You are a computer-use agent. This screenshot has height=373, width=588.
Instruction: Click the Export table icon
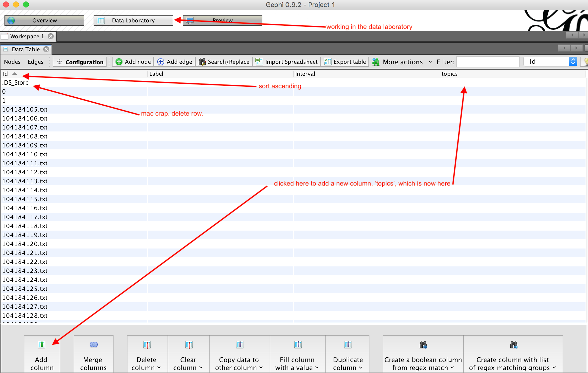point(327,62)
